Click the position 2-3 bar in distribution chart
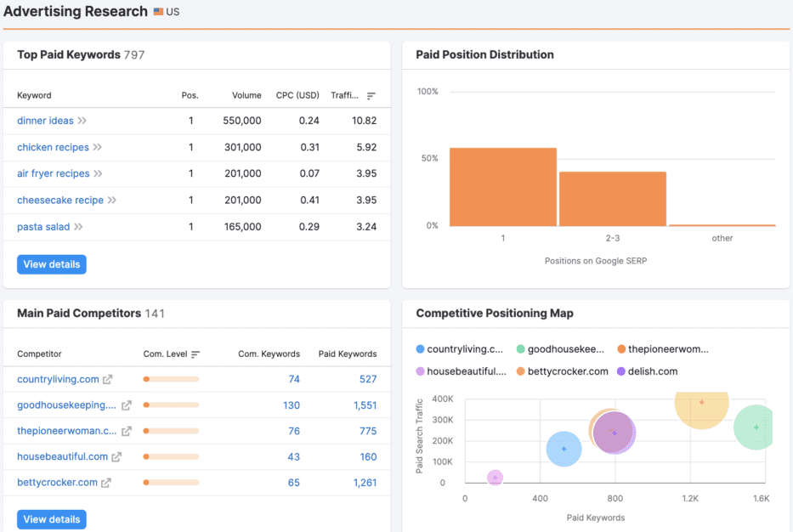This screenshot has height=532, width=793. (613, 199)
